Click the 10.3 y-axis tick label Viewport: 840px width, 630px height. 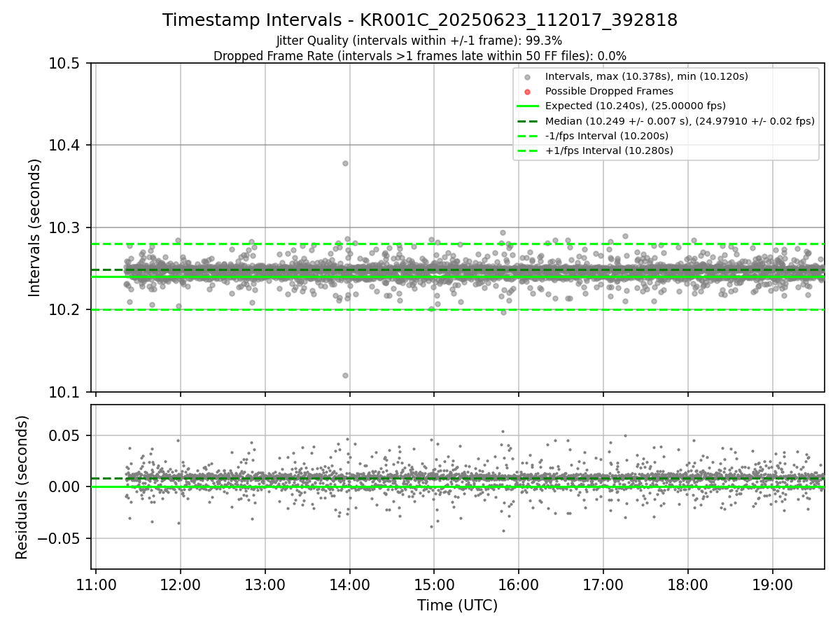(66, 227)
